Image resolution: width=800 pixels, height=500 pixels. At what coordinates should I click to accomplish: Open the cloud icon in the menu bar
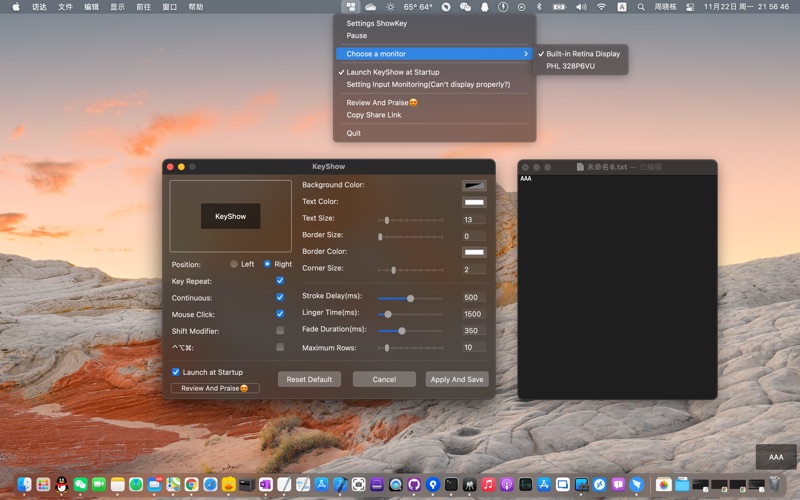tap(370, 7)
